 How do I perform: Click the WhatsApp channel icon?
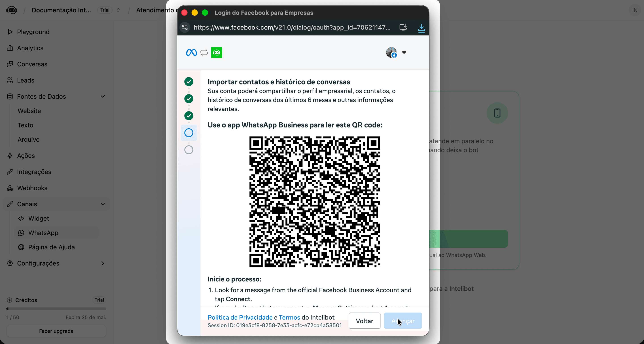[x=21, y=233]
